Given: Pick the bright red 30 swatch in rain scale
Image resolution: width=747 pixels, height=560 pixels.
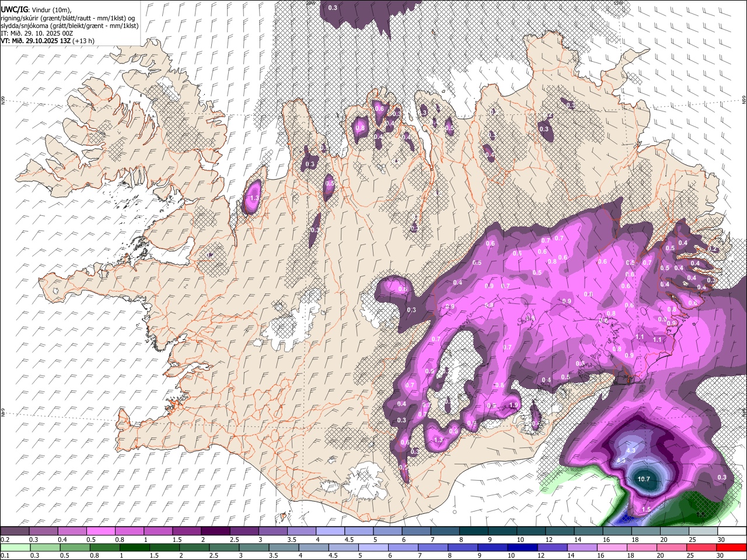Looking at the screenshot, I should [x=731, y=547].
